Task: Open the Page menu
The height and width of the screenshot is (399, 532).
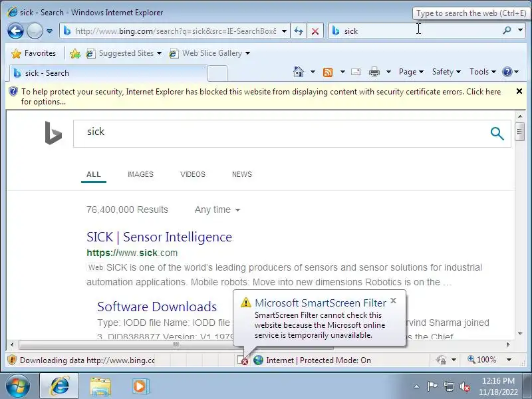Action: tap(411, 72)
